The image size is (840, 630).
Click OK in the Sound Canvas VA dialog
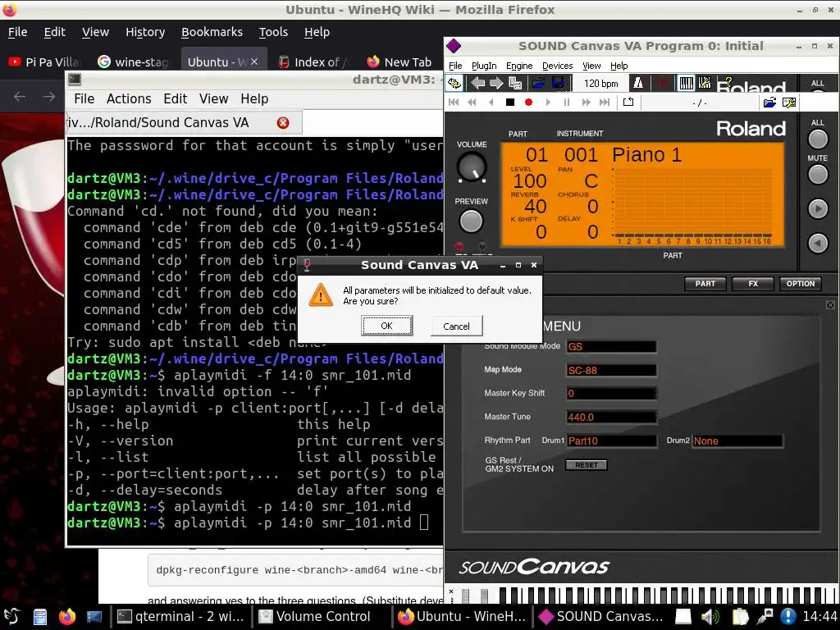click(386, 326)
